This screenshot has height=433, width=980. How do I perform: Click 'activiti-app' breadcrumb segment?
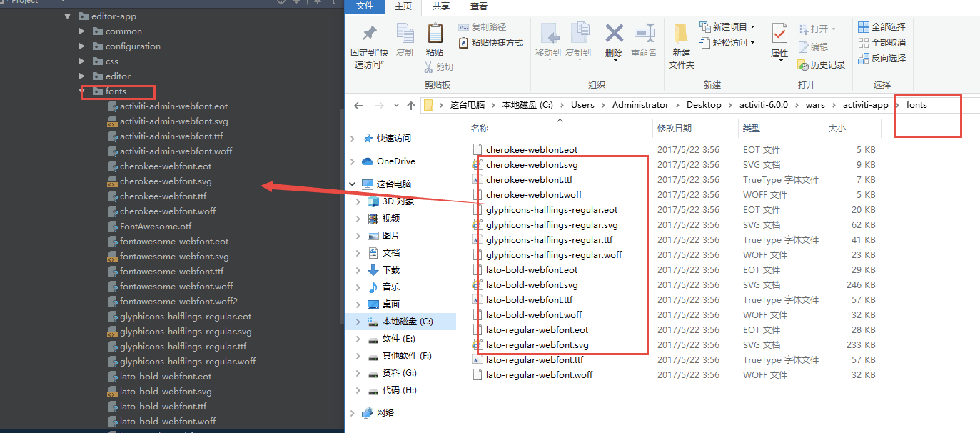(865, 104)
